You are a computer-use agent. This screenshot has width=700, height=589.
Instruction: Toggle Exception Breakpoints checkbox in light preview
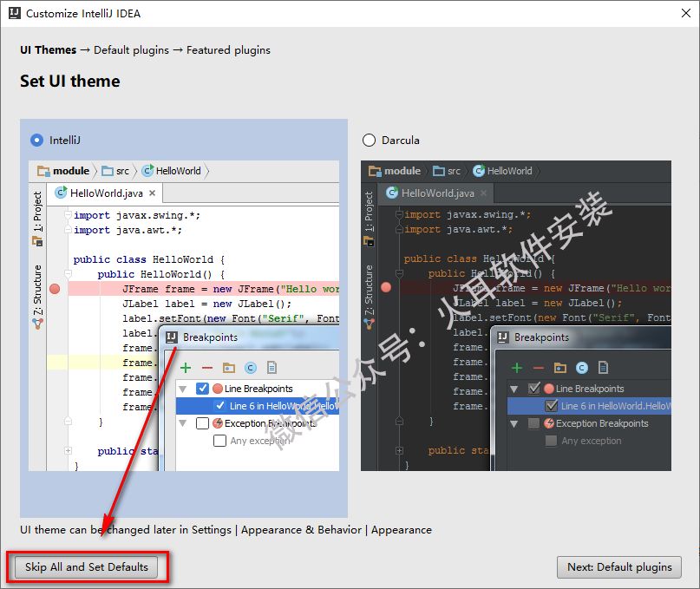coord(202,423)
